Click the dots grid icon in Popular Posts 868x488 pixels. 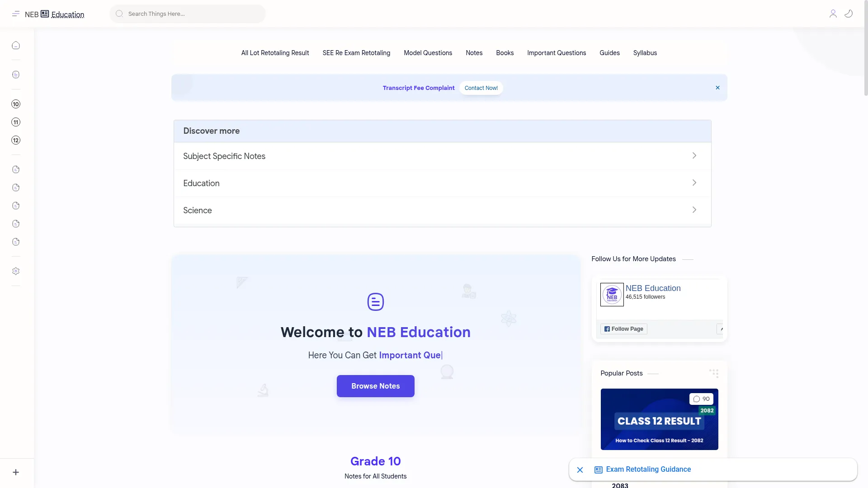[714, 373]
